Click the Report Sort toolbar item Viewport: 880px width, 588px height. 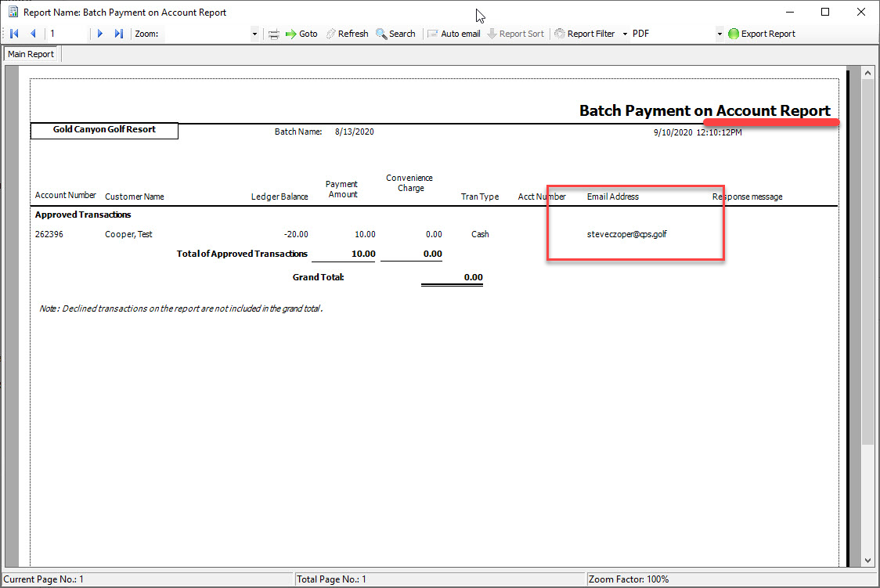(x=516, y=33)
